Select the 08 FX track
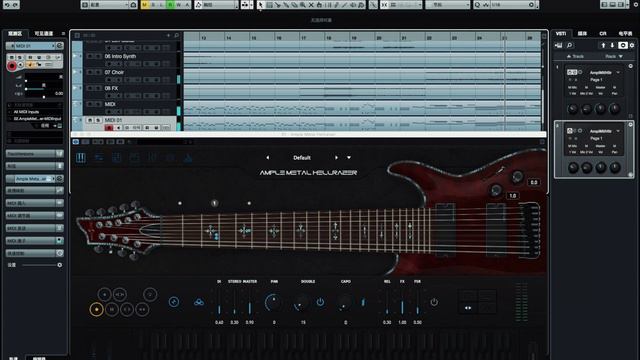640x360 pixels. click(x=111, y=88)
